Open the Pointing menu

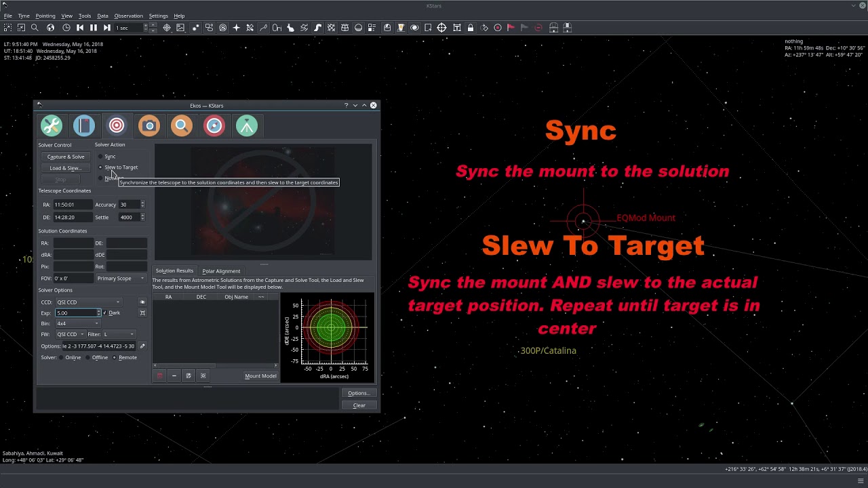(45, 16)
